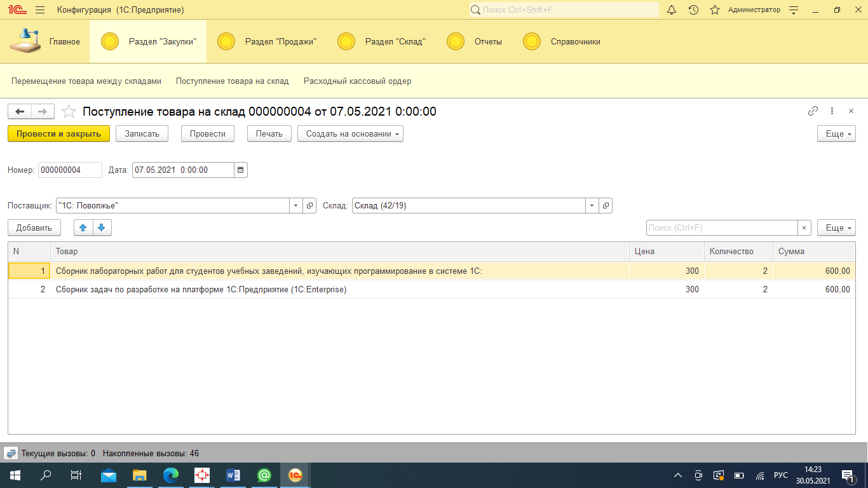Open Word from taskbar
Viewport: 868px width, 488px height.
[x=233, y=475]
